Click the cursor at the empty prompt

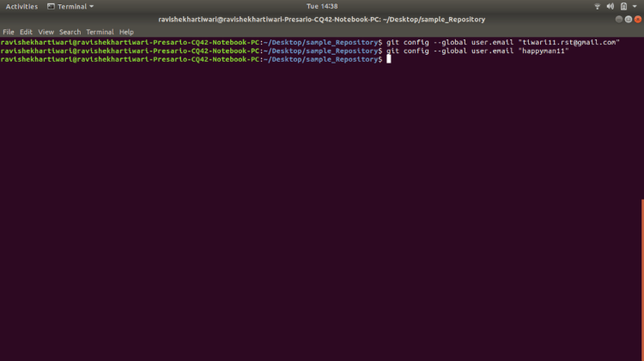pos(389,59)
